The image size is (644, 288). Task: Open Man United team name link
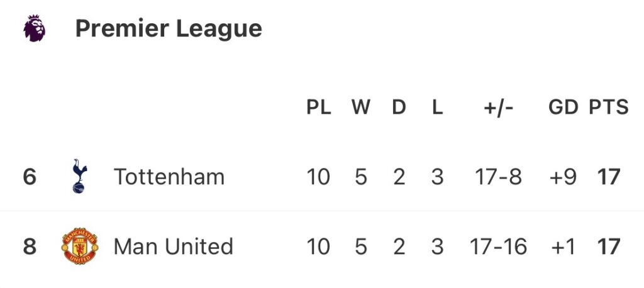[x=173, y=246]
